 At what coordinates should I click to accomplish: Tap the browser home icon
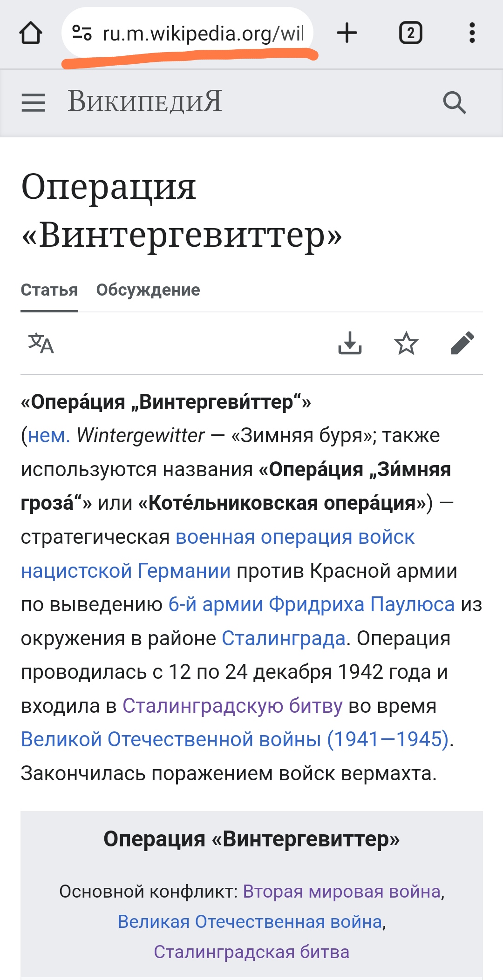[x=31, y=33]
